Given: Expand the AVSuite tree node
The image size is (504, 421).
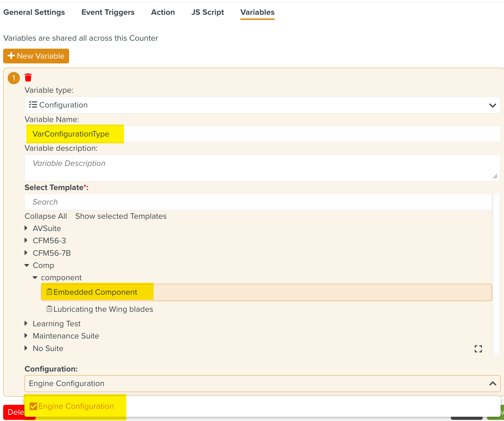Looking at the screenshot, I should pos(26,228).
